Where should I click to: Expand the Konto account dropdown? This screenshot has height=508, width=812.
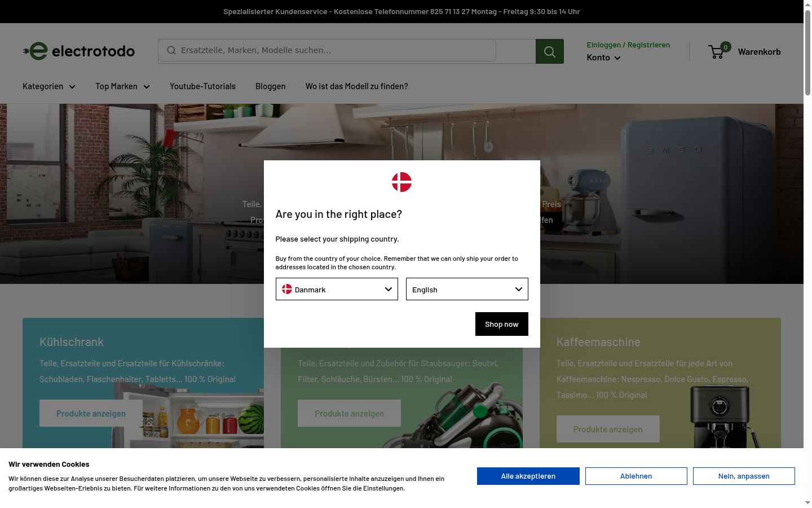(603, 58)
